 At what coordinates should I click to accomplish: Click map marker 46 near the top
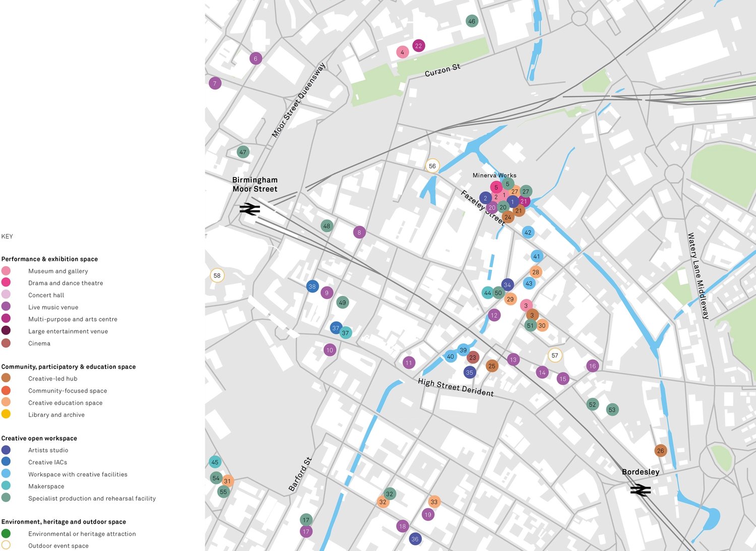tap(472, 21)
